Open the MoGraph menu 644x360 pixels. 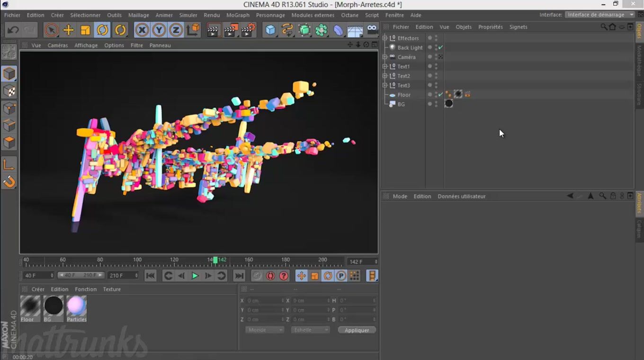238,15
